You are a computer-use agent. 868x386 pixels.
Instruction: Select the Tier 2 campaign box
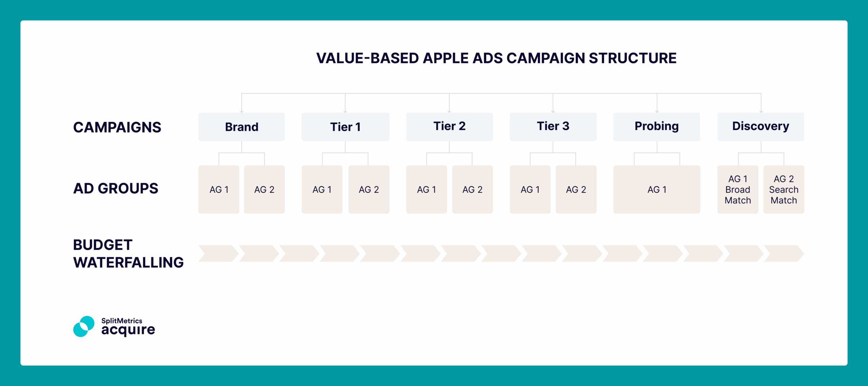[x=449, y=127]
